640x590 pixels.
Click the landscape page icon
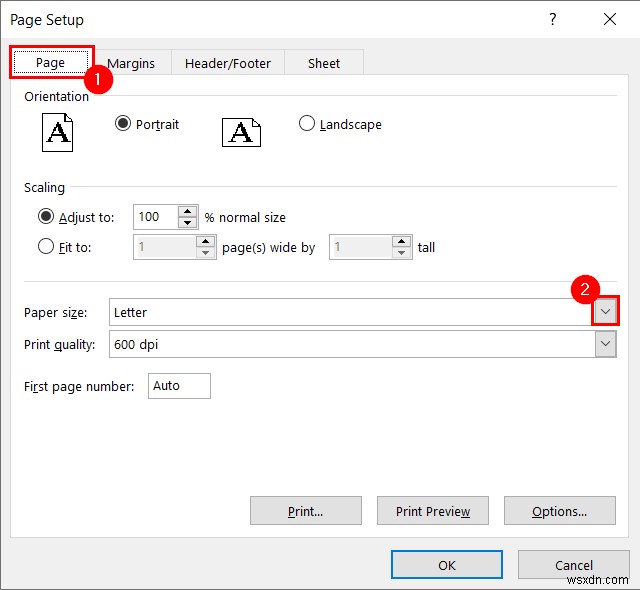pyautogui.click(x=241, y=133)
